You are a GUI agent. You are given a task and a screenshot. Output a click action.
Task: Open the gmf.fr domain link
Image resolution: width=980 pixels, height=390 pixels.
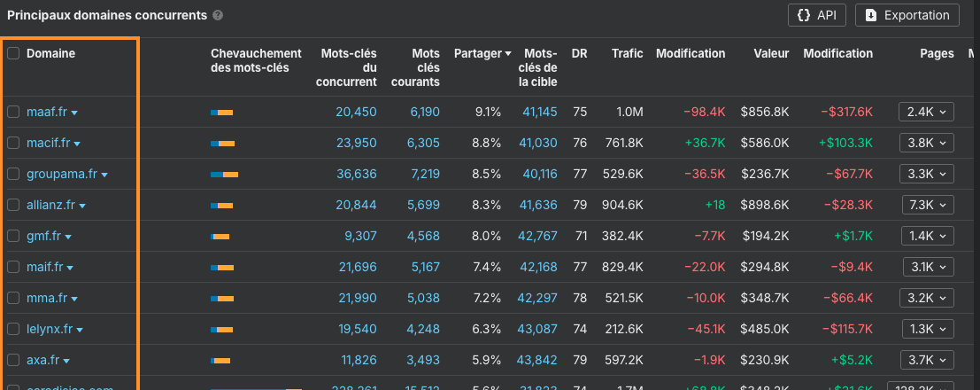43,236
